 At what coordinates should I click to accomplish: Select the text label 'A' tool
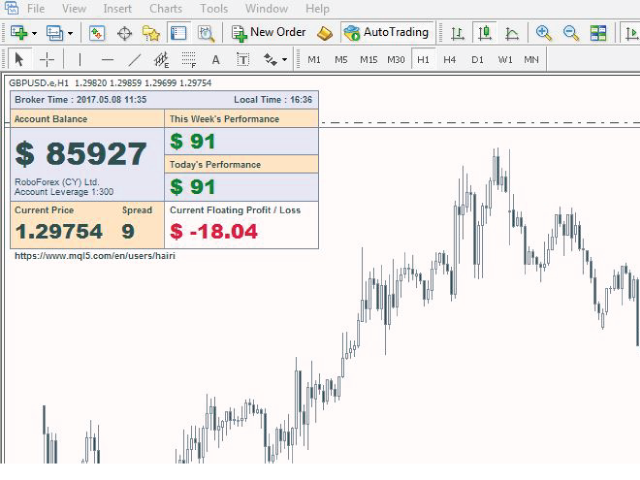pyautogui.click(x=215, y=60)
